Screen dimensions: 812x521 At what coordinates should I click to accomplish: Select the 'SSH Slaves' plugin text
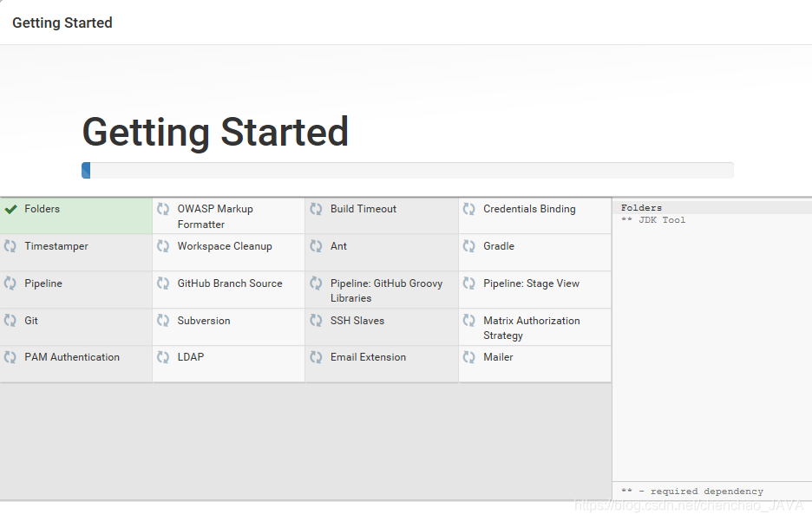tap(357, 321)
